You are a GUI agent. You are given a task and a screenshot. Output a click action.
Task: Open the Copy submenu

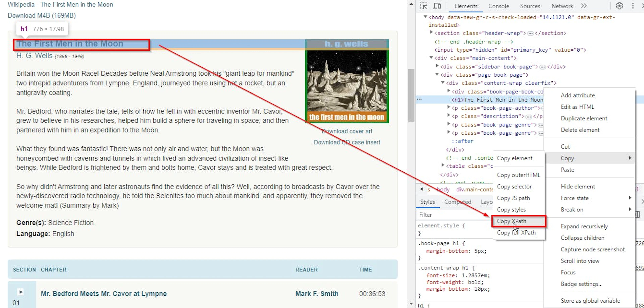[x=590, y=158]
